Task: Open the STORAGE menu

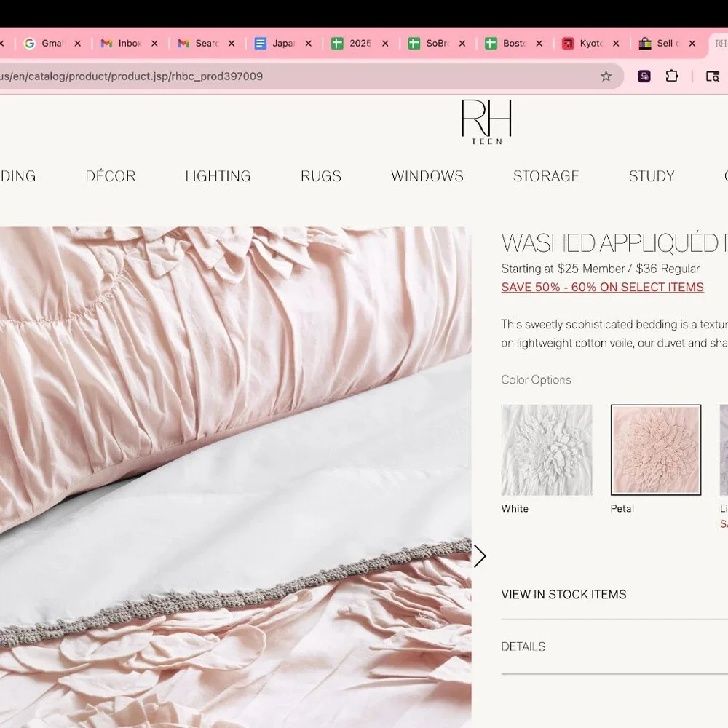Action: 546,176
